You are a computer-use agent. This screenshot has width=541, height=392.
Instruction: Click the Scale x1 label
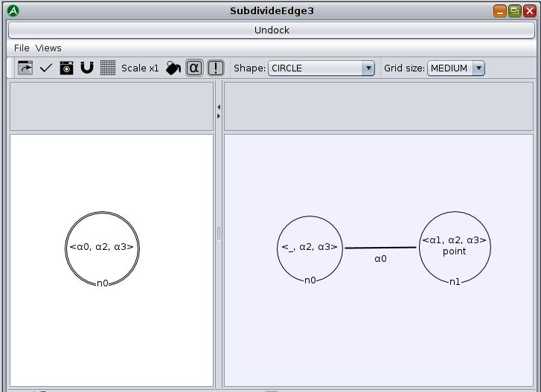(140, 68)
